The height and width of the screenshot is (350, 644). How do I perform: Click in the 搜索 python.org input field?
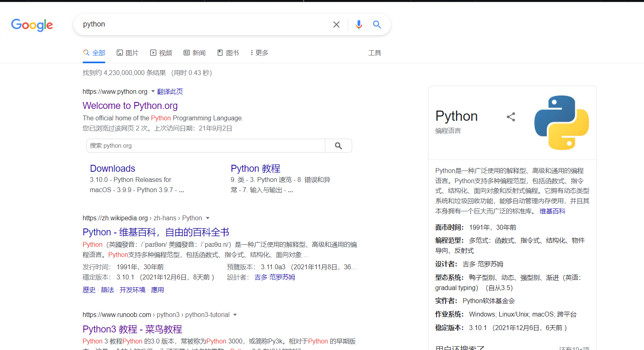tap(206, 146)
